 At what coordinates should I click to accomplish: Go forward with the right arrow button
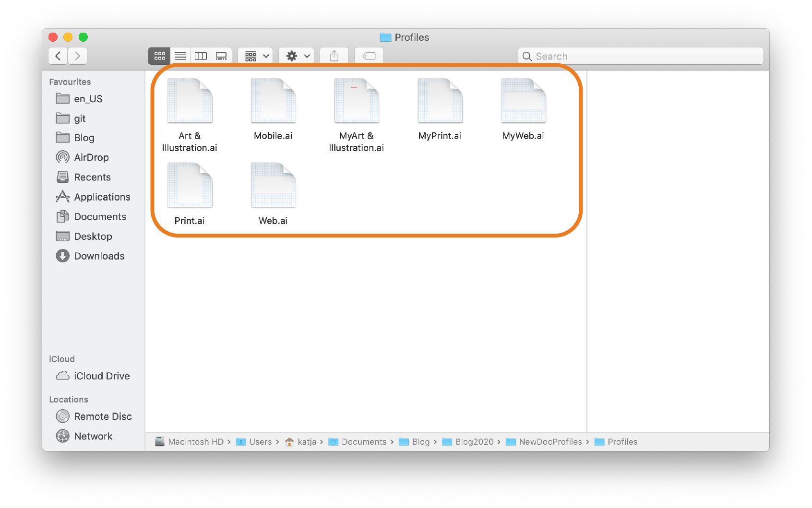click(x=77, y=56)
